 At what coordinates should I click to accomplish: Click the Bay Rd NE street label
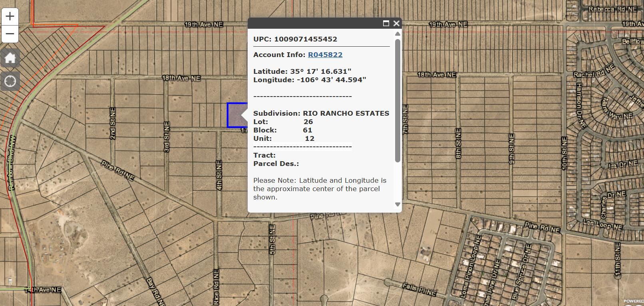(x=155, y=292)
